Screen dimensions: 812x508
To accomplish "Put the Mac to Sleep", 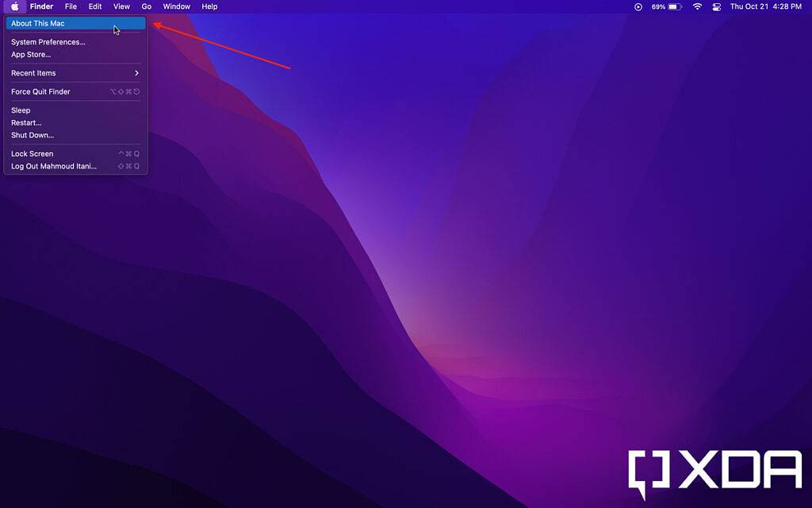I will coord(21,110).
